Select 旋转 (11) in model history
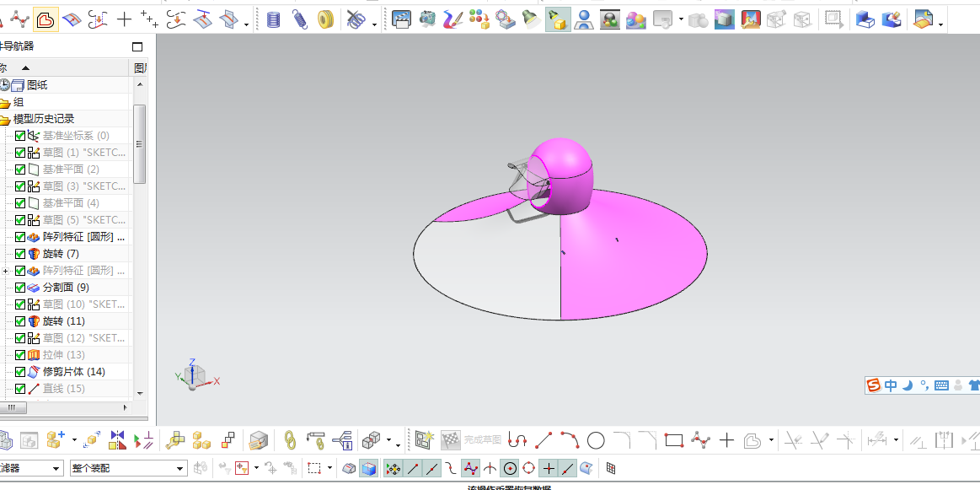Screen dimensions: 980x490 pos(64,321)
